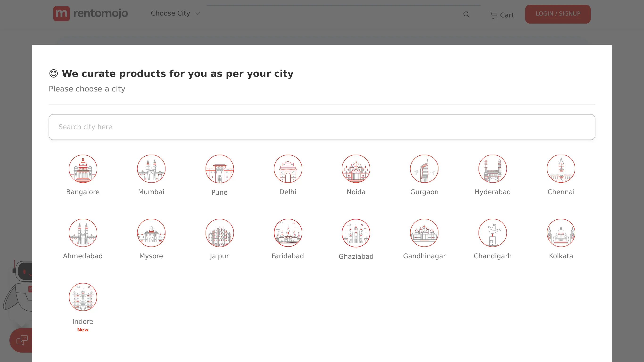Click the LOGIN / SIGNUP button
The height and width of the screenshot is (362, 644).
[558, 14]
